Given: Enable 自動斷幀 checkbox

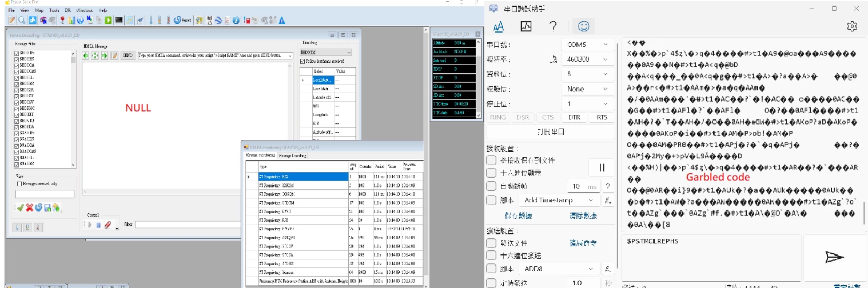Looking at the screenshot, I should tap(491, 186).
